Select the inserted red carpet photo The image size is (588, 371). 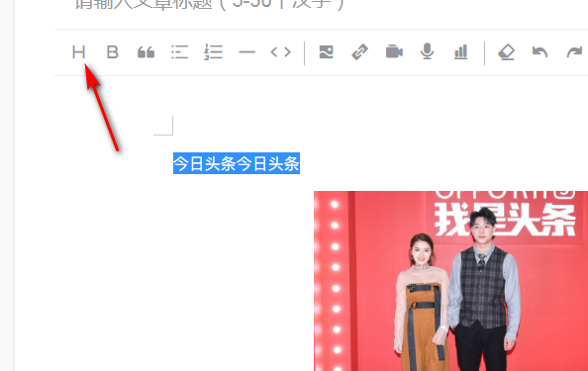point(450,281)
